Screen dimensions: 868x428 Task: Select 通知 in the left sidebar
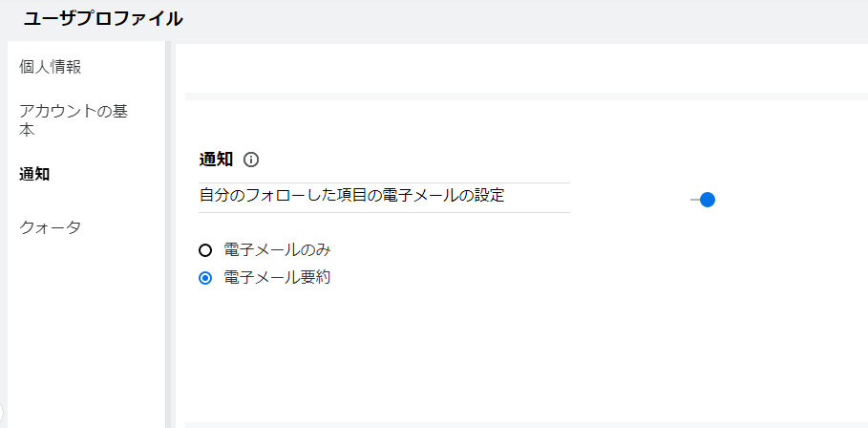(34, 174)
